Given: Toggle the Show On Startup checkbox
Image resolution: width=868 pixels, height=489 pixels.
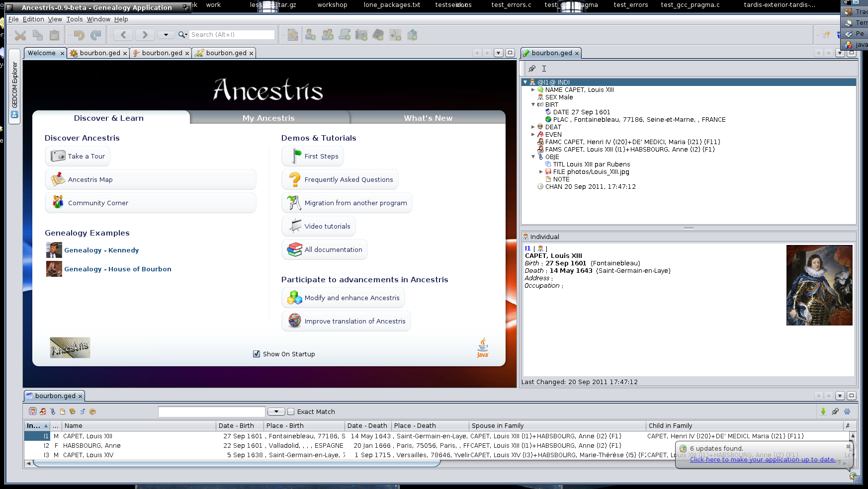Looking at the screenshot, I should [x=257, y=354].
